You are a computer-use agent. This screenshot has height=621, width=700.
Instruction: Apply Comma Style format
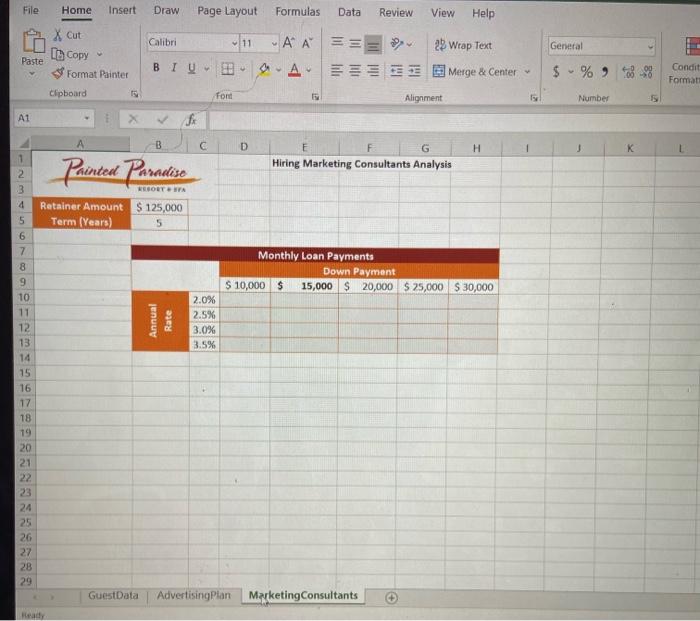click(605, 72)
